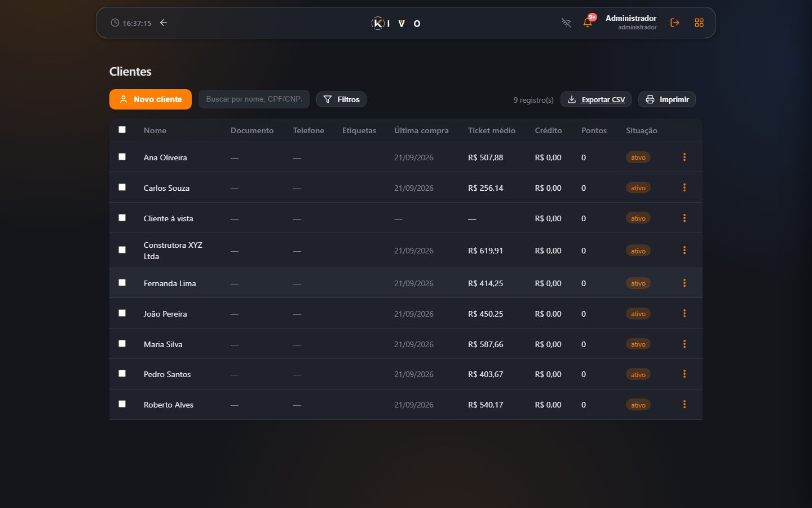Click the clock icon beside 16:37:15
Screen dimensions: 812x508
click(x=115, y=23)
